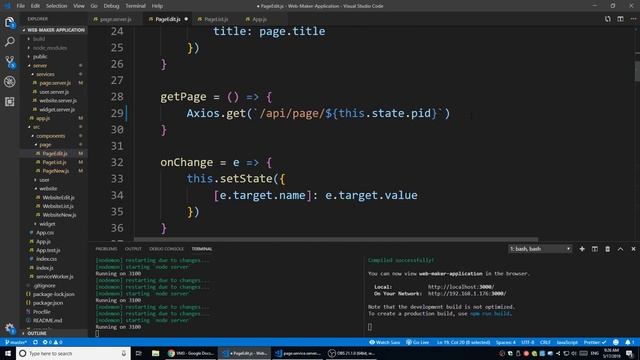Open the Manage gear menu

(9, 327)
